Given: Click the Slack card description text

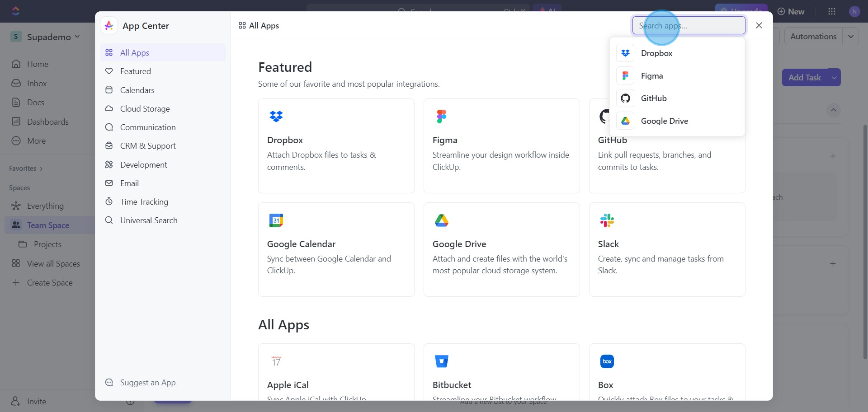Looking at the screenshot, I should click(660, 265).
